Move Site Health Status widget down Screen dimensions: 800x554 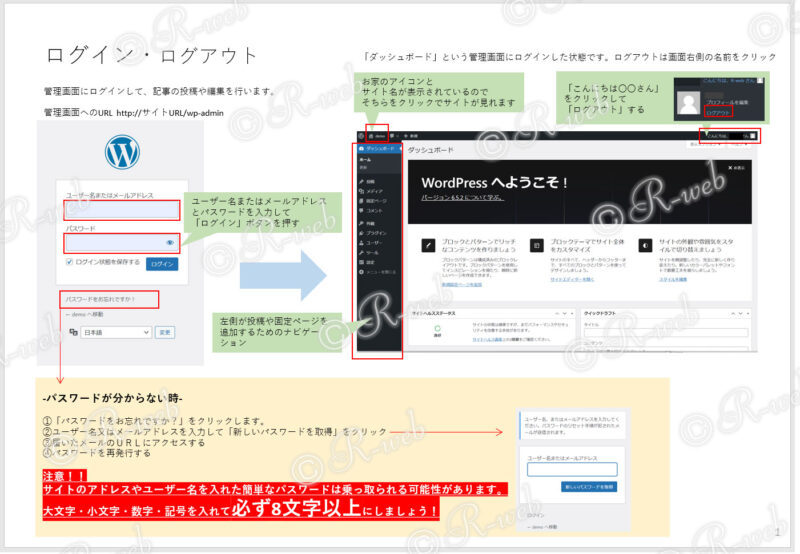565,313
